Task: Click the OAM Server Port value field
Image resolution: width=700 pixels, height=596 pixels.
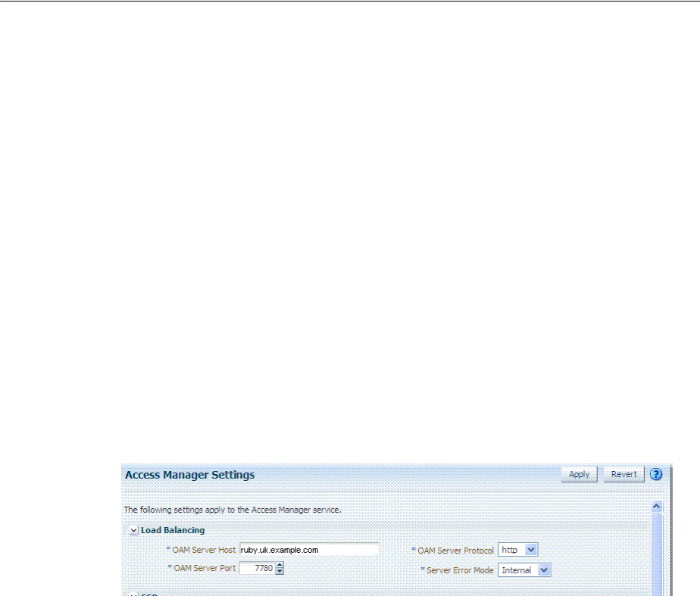Action: click(257, 568)
